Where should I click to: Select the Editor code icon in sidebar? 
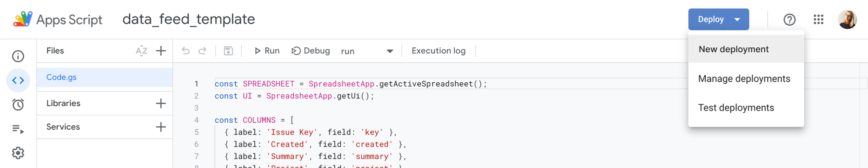point(18,81)
